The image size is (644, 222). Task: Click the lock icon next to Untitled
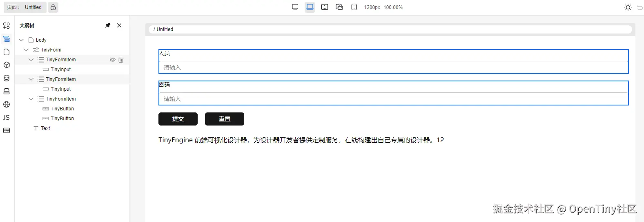point(53,7)
